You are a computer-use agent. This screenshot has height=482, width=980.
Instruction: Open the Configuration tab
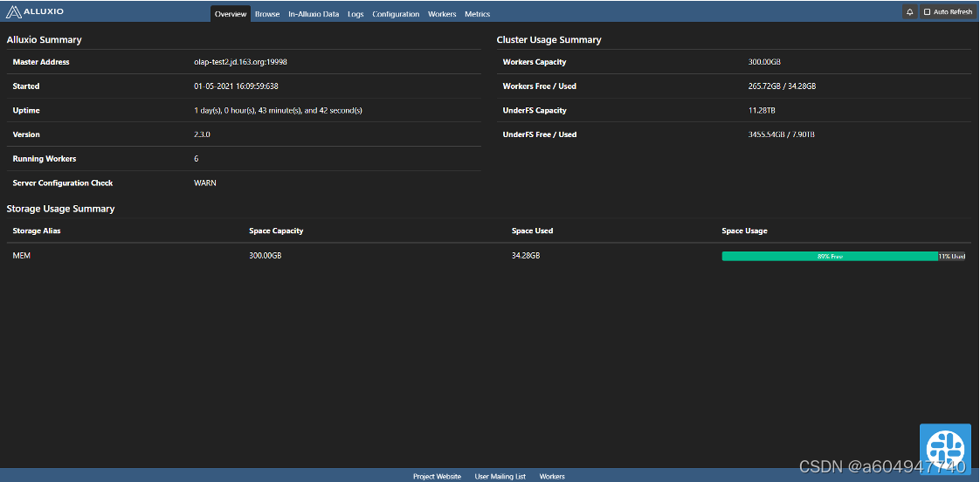(396, 14)
